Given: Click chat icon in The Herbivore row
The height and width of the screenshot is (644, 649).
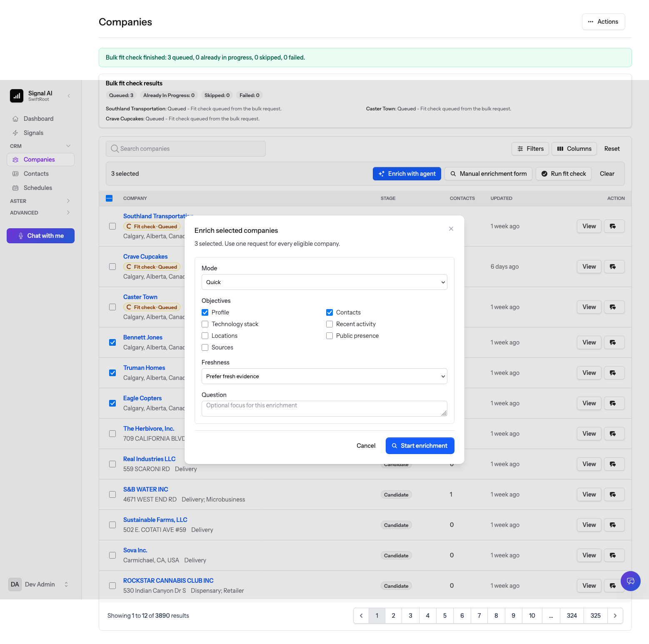Looking at the screenshot, I should click(614, 434).
